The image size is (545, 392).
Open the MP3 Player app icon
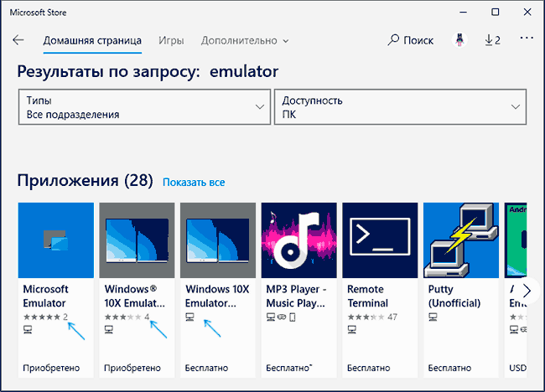tap(299, 240)
